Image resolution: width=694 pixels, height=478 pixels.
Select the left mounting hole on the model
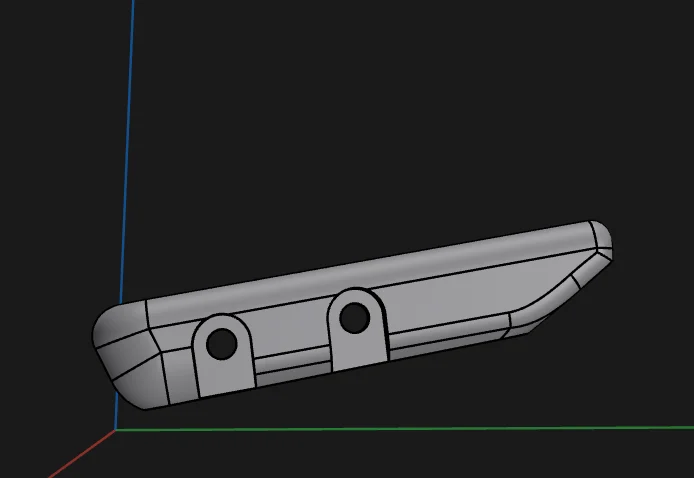pyautogui.click(x=222, y=344)
